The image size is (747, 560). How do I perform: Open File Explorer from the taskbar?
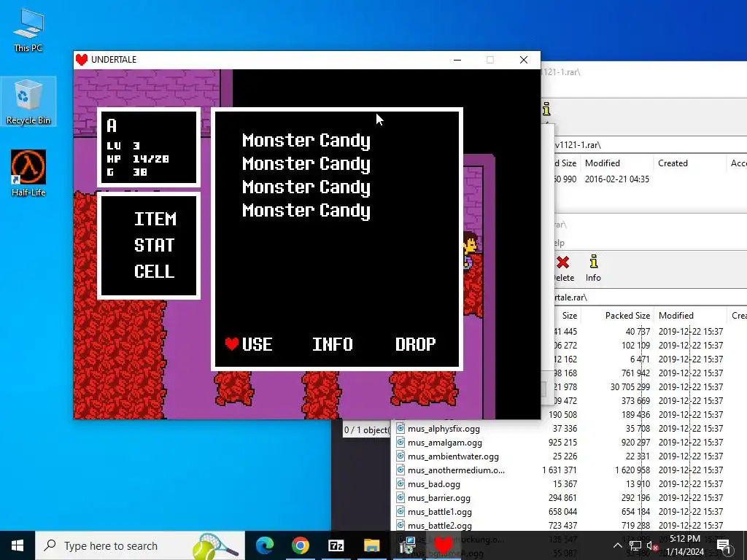(x=371, y=545)
